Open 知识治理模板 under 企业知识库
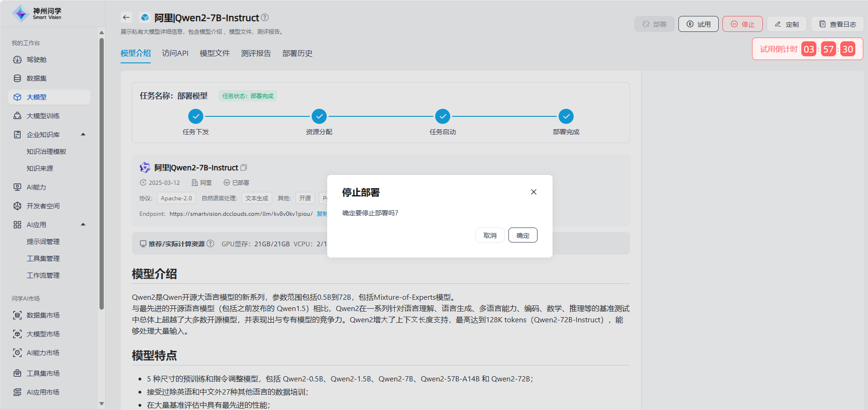 [46, 152]
